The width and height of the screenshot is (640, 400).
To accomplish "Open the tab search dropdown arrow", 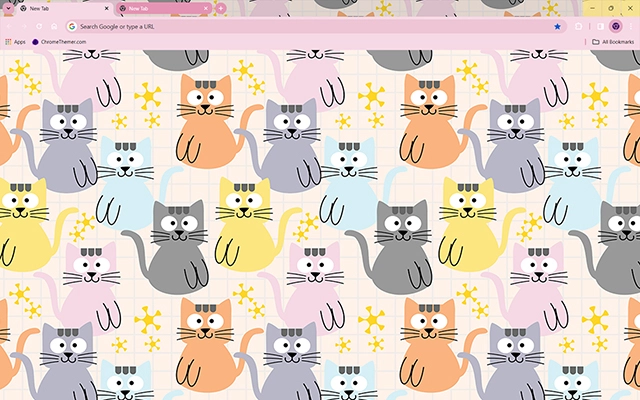I will coord(8,8).
